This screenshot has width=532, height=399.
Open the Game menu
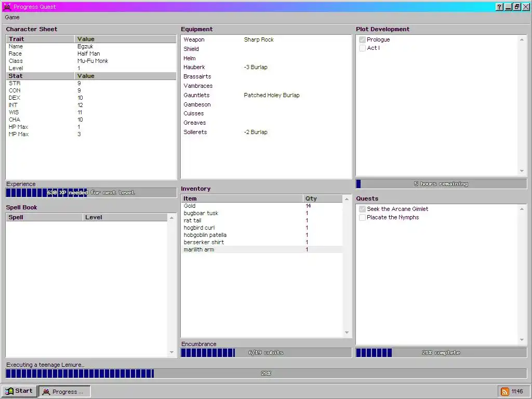click(x=12, y=17)
